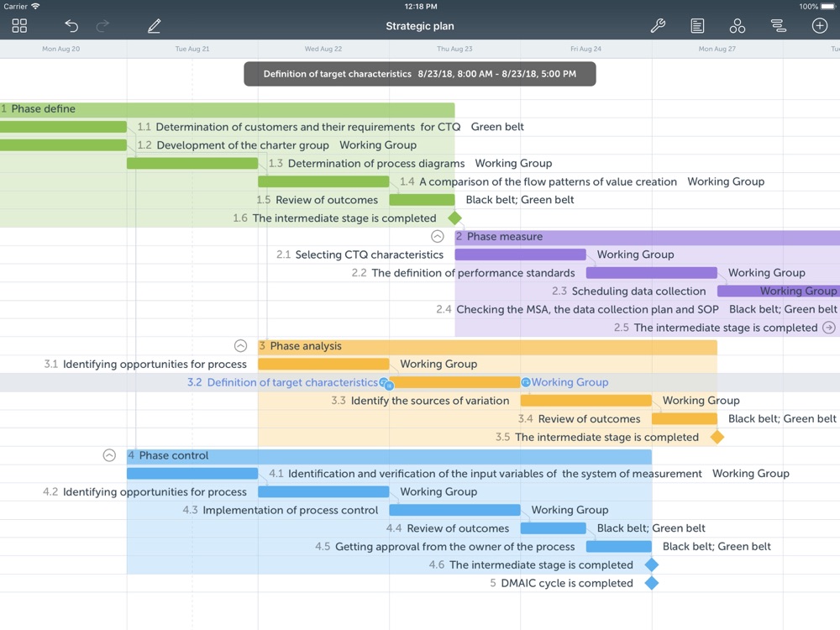The height and width of the screenshot is (630, 840).
Task: Tap the undo arrow icon
Action: click(71, 26)
